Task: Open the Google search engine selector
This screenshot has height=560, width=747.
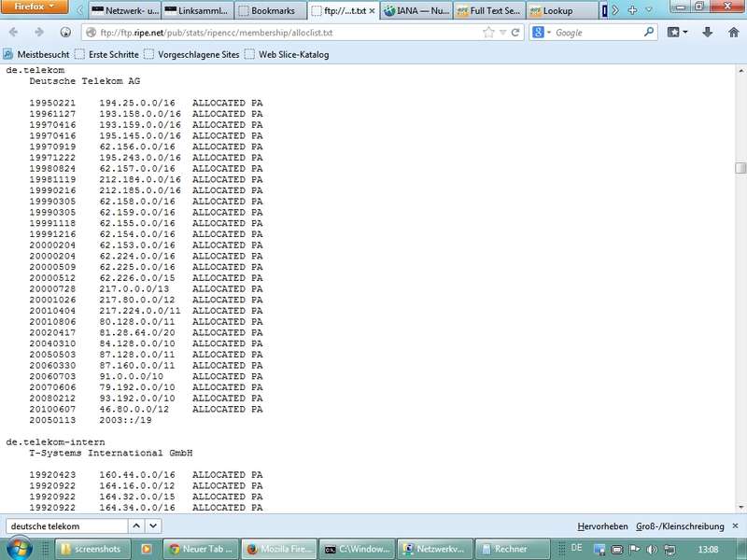Action: click(x=542, y=33)
